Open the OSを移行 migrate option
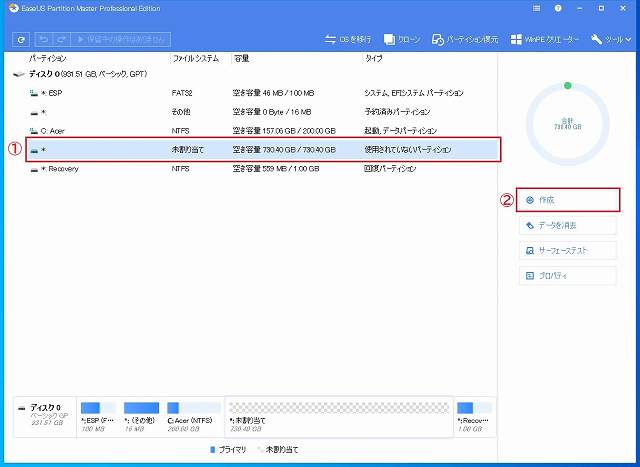The image size is (640, 467). (348, 40)
